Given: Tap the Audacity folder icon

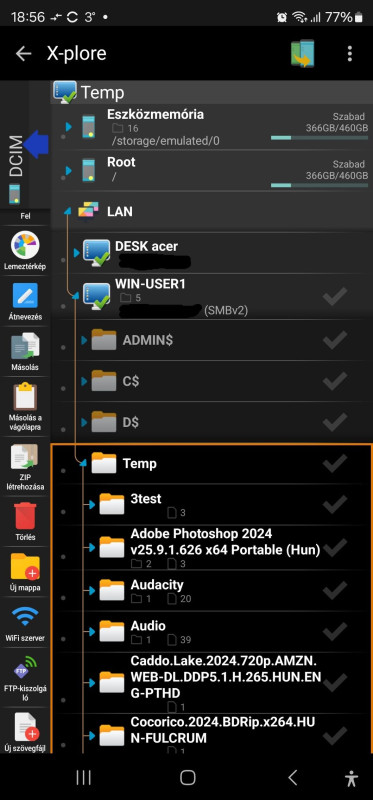Looking at the screenshot, I should click(112, 590).
